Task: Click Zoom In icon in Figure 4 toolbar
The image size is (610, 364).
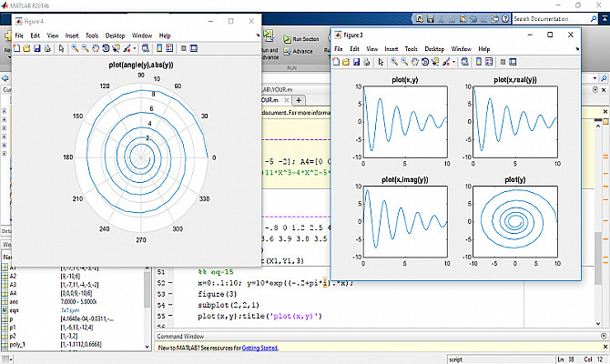Action: (x=75, y=48)
